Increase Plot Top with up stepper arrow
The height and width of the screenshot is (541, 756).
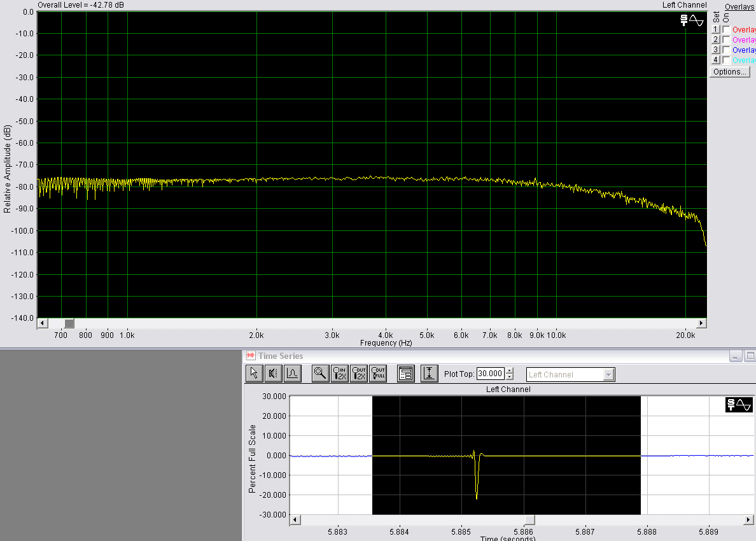click(509, 371)
